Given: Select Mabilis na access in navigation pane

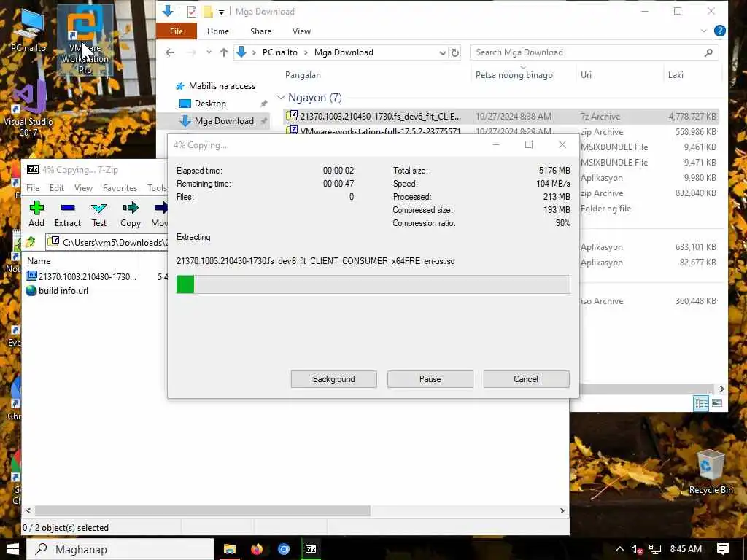Looking at the screenshot, I should tap(222, 86).
